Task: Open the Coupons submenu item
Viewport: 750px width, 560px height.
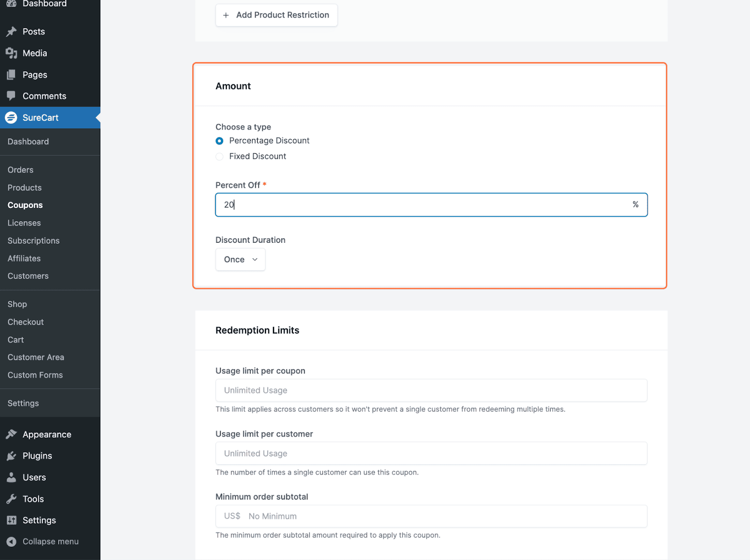Action: coord(25,205)
